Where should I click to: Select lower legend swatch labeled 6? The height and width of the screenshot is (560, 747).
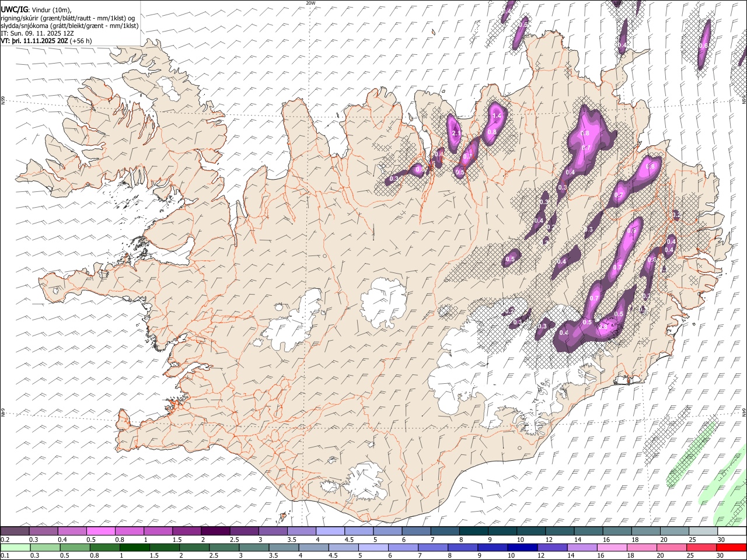(403, 547)
